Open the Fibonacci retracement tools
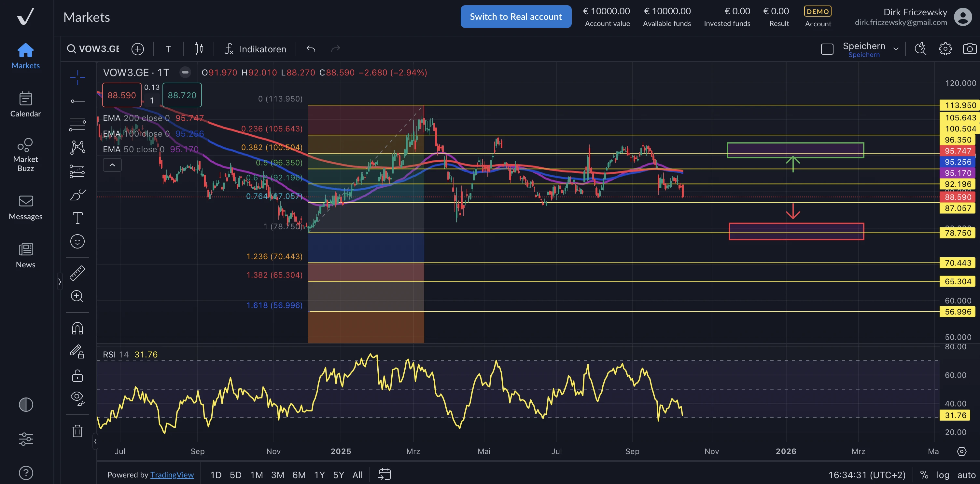The height and width of the screenshot is (484, 980). [x=77, y=124]
